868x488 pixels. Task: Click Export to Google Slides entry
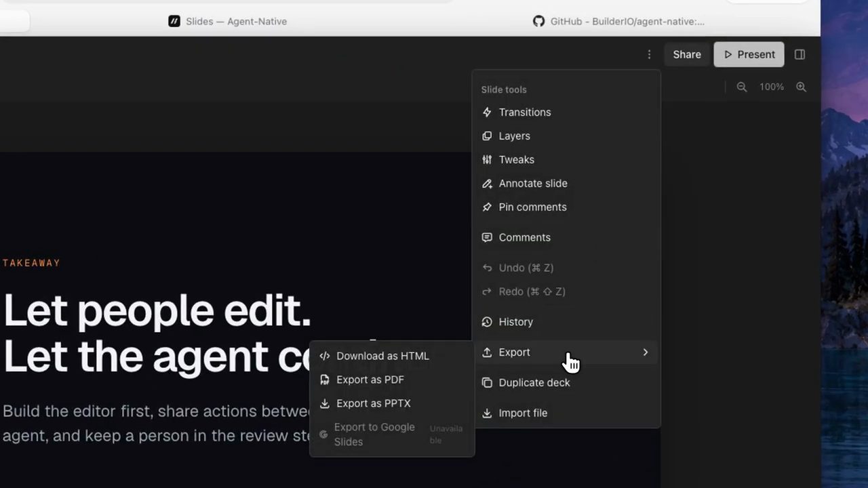(x=392, y=434)
